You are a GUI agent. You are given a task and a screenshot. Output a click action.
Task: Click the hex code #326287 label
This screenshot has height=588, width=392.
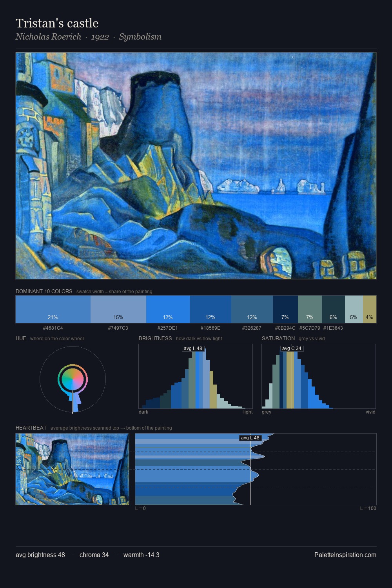[252, 328]
